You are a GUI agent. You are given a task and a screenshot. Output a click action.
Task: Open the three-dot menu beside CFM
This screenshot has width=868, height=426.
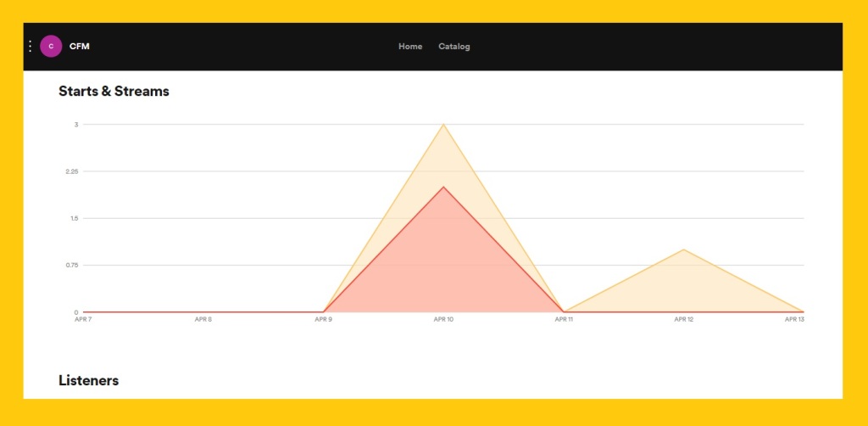31,47
